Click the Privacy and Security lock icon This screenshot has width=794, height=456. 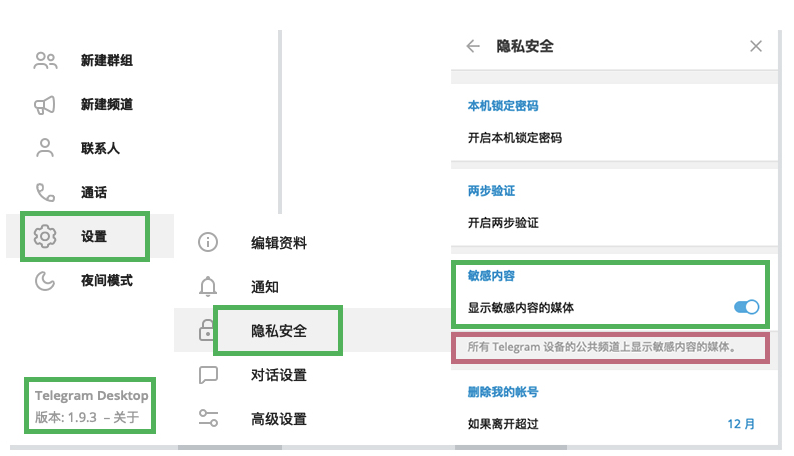point(208,330)
